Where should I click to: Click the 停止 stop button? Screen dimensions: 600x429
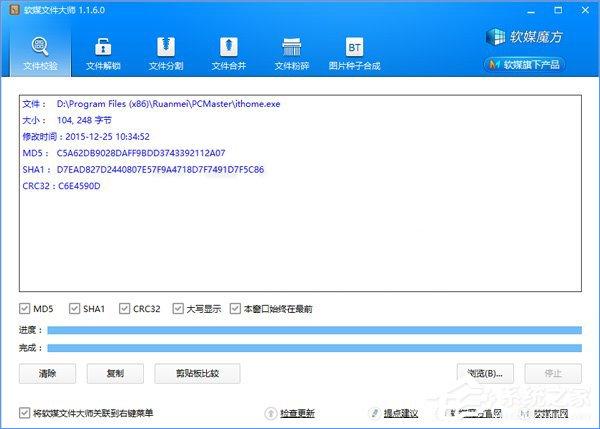tap(553, 373)
